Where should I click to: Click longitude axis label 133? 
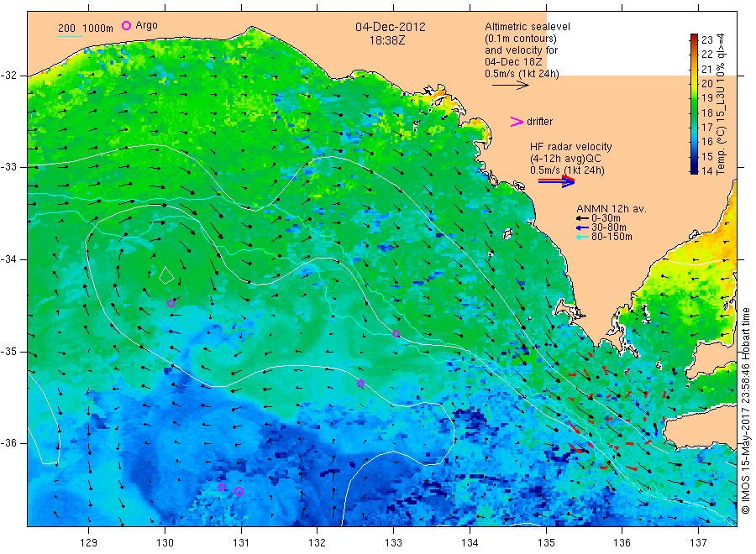(393, 542)
